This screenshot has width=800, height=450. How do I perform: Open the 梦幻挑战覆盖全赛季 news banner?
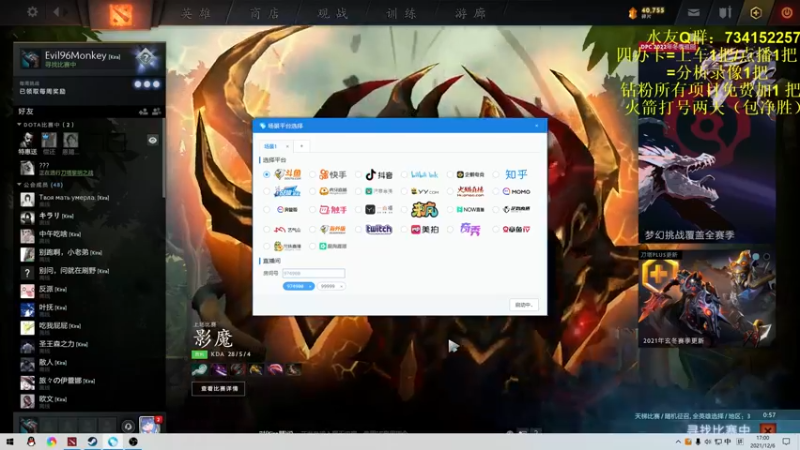[707, 144]
